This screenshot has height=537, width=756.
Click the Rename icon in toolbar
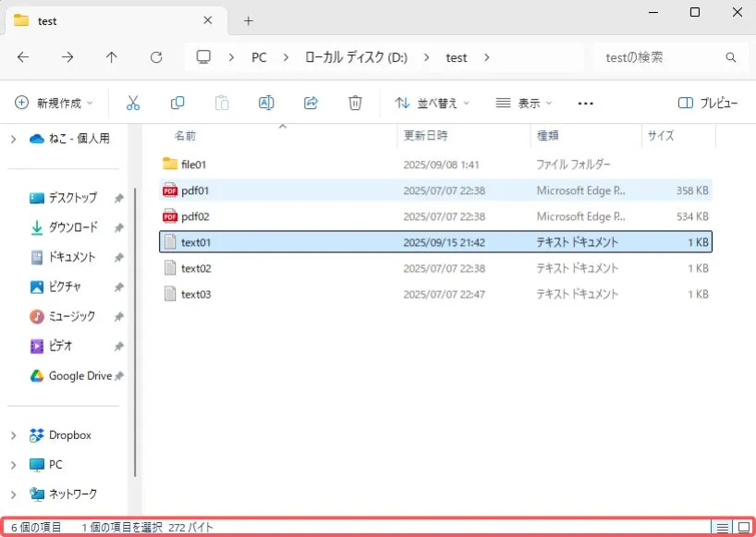pyautogui.click(x=266, y=103)
